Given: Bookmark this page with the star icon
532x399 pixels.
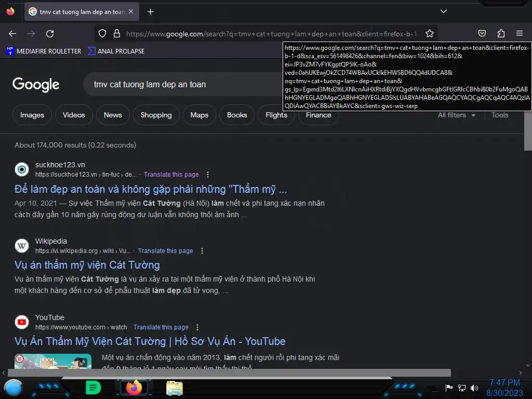Looking at the screenshot, I should pos(430,34).
